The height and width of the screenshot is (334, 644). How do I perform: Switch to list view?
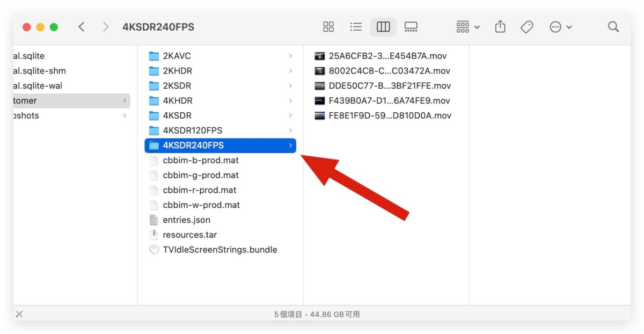click(x=356, y=27)
